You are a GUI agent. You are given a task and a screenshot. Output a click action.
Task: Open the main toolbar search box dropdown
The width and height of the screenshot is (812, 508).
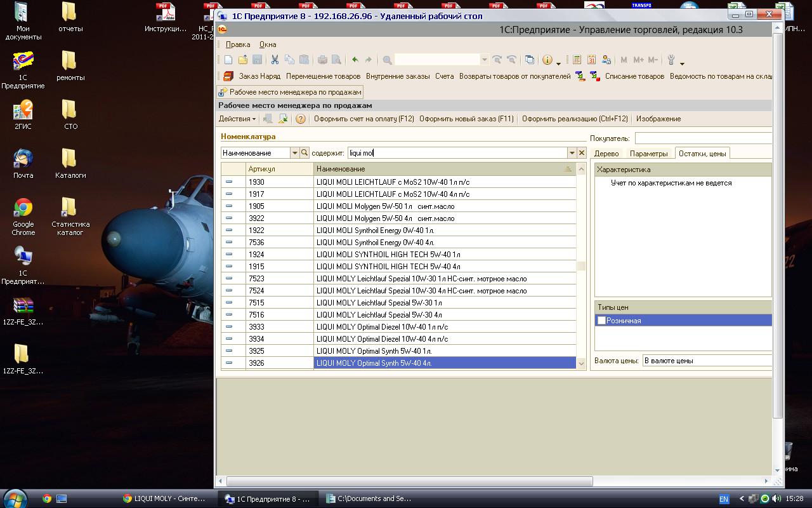485,60
